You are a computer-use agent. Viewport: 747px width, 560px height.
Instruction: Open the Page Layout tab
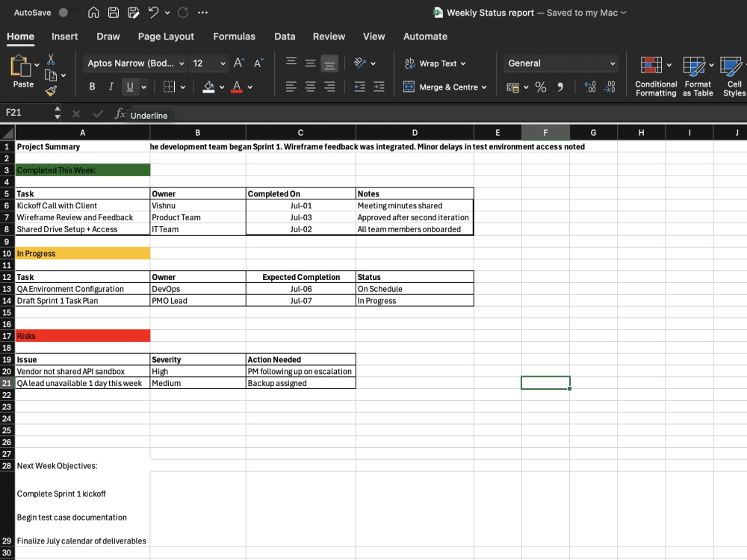(166, 37)
